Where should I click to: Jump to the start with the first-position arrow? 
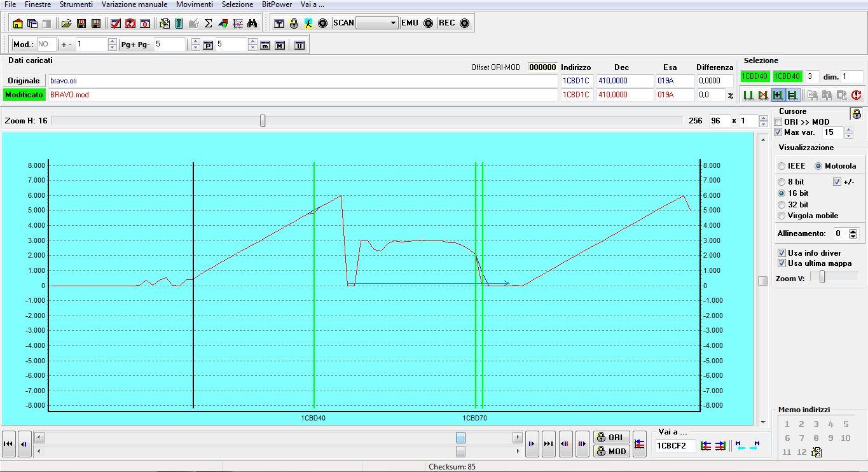8,444
